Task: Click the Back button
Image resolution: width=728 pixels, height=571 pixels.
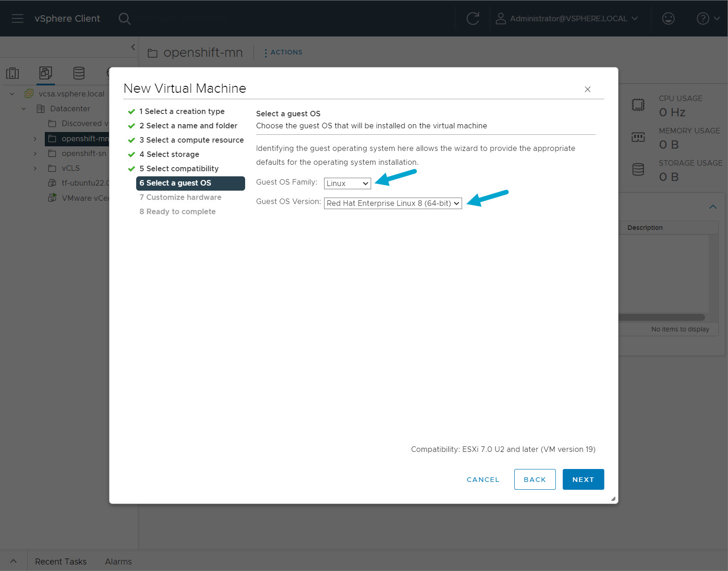Action: point(535,480)
